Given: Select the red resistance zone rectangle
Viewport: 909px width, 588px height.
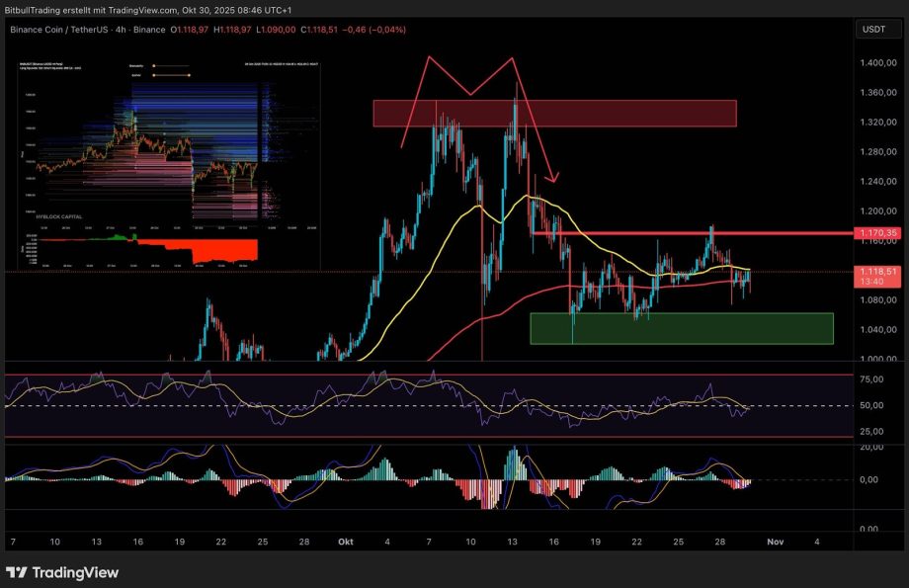Looking at the screenshot, I should coord(553,113).
